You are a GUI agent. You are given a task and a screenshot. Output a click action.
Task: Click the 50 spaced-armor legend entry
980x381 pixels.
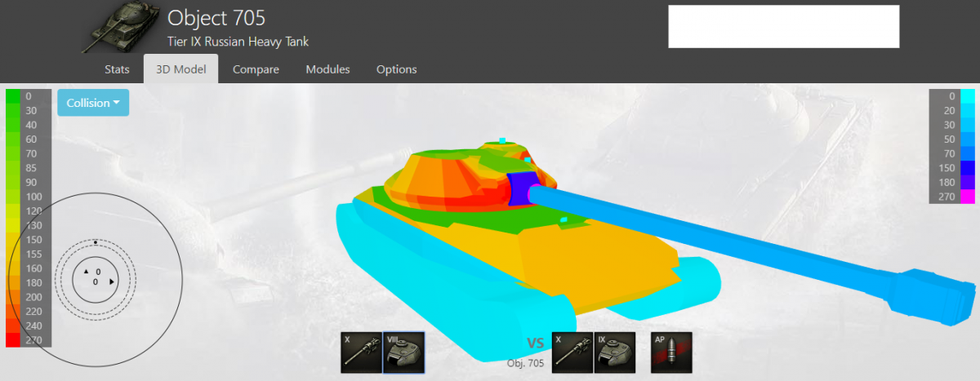click(x=951, y=140)
